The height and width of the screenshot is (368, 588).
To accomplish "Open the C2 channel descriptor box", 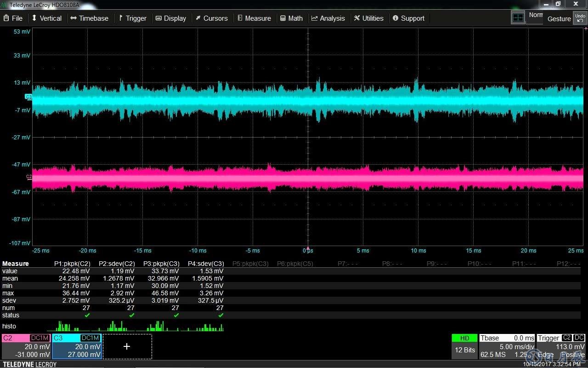I will (x=26, y=346).
